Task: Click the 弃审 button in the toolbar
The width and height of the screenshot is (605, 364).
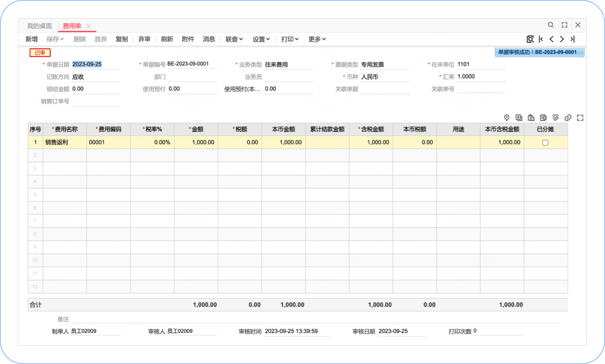Action: tap(144, 39)
